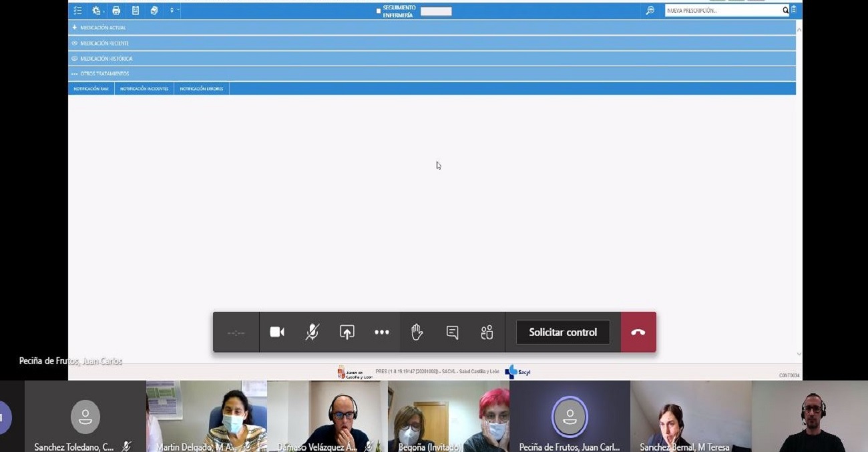The height and width of the screenshot is (452, 868).
Task: Show the participants list
Action: [x=487, y=332]
